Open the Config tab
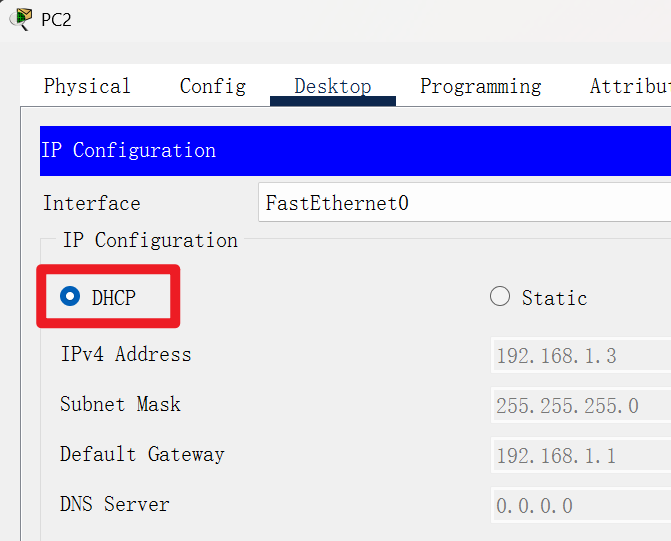671x541 pixels. coord(213,86)
